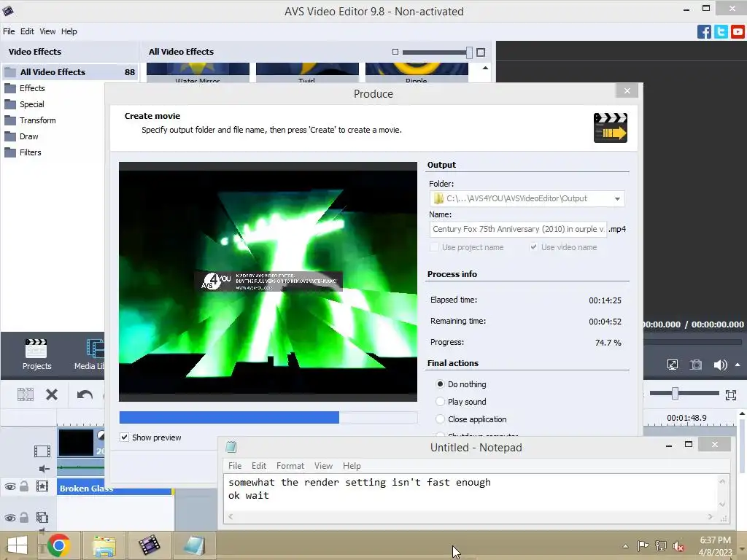Image resolution: width=747 pixels, height=560 pixels.
Task: Click the fullscreen preview icon
Action: [x=672, y=365]
